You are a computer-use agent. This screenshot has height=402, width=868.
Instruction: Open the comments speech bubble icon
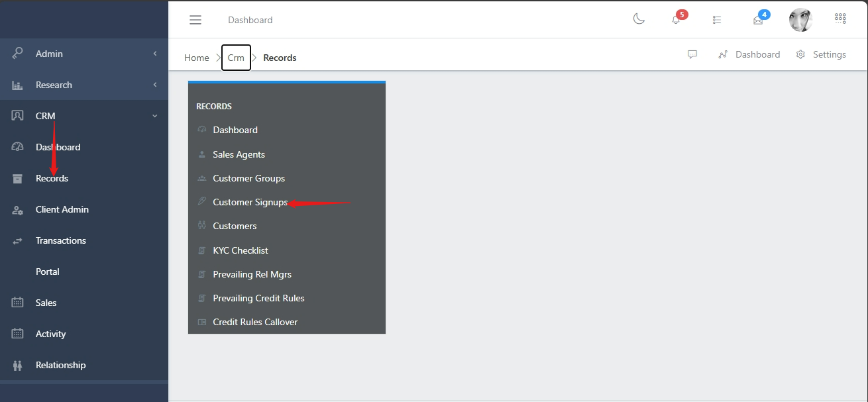click(692, 54)
